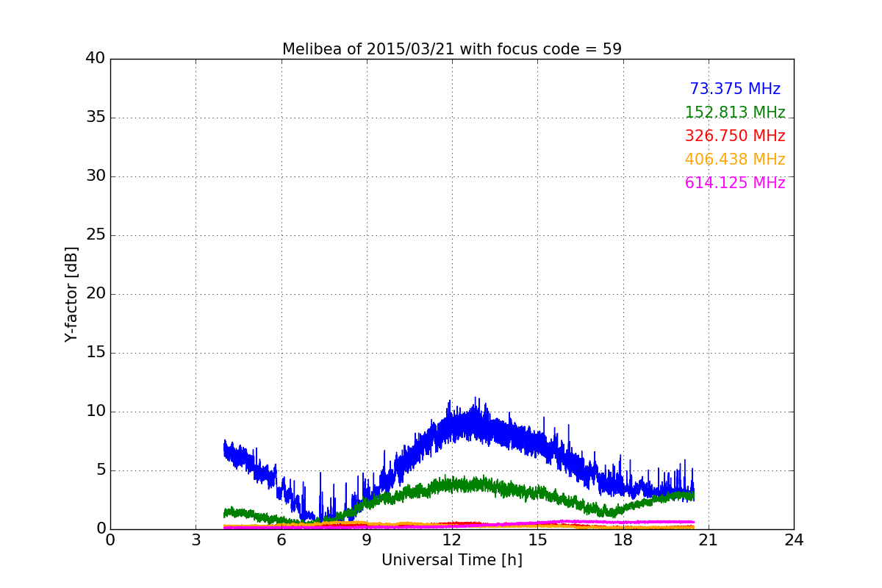Viewport: 882px width, 588px height.
Task: Select the 406.438 MHz legend label
Action: point(735,159)
